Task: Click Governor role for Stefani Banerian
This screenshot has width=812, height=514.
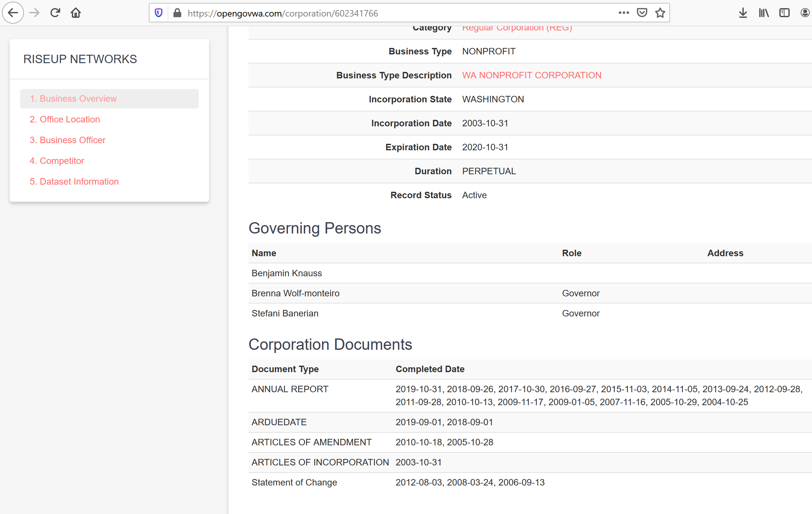Action: (581, 313)
